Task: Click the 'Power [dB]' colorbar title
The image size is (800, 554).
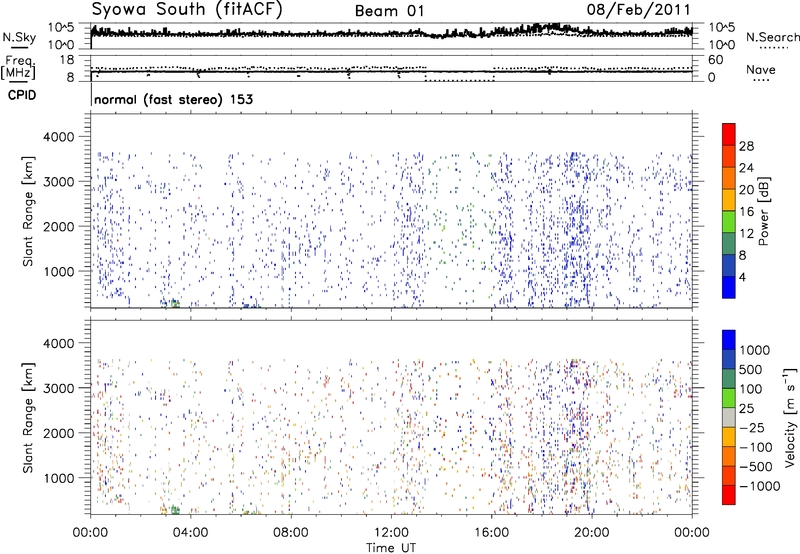Action: (763, 211)
